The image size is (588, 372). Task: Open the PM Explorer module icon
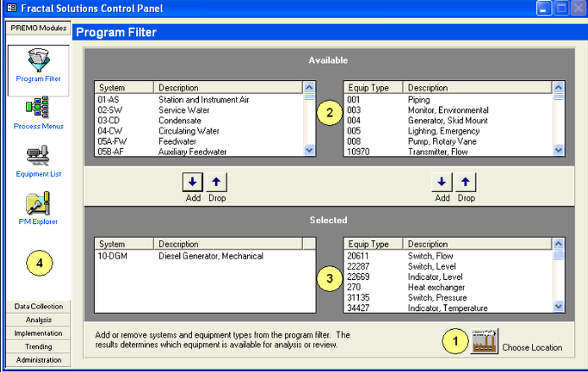point(38,203)
